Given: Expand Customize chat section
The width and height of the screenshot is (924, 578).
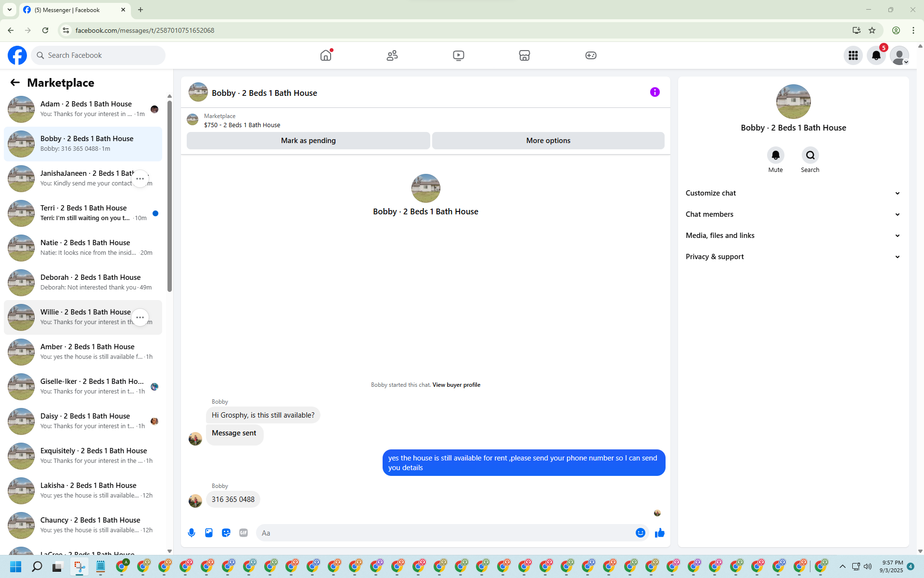Looking at the screenshot, I should pos(793,193).
